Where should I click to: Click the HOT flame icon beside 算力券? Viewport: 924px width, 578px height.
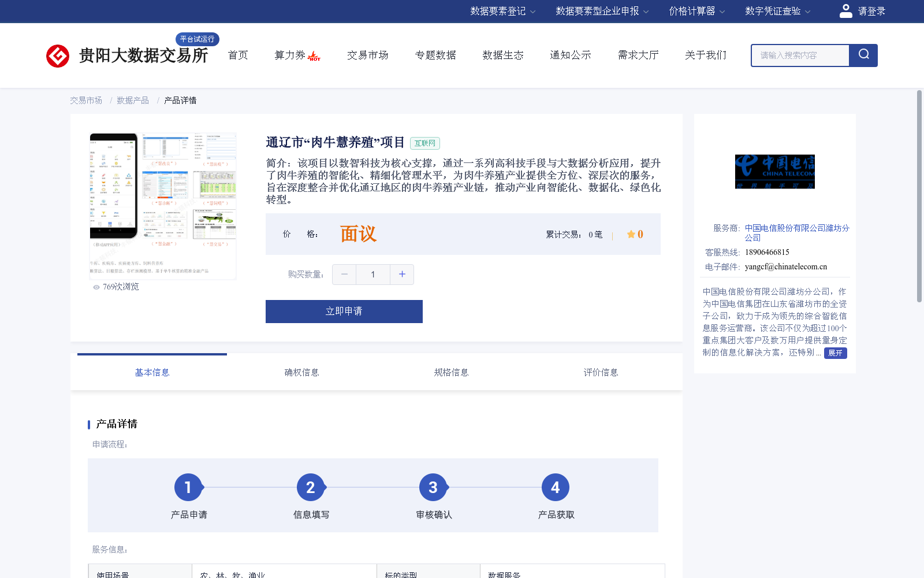tap(314, 56)
